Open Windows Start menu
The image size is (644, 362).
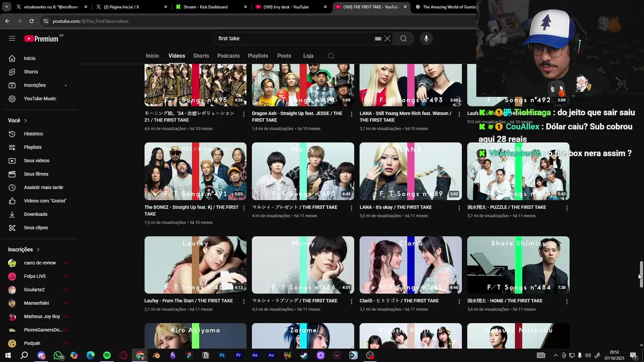point(8,355)
